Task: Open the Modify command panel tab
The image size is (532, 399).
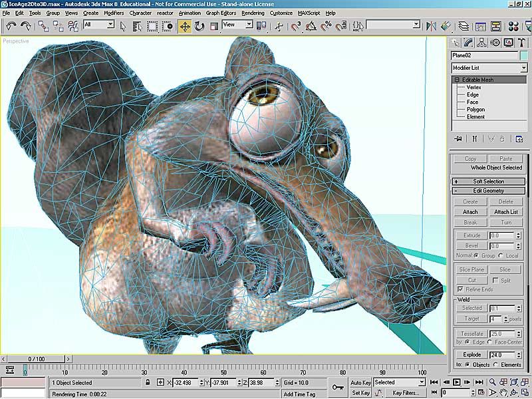Action: [x=468, y=43]
